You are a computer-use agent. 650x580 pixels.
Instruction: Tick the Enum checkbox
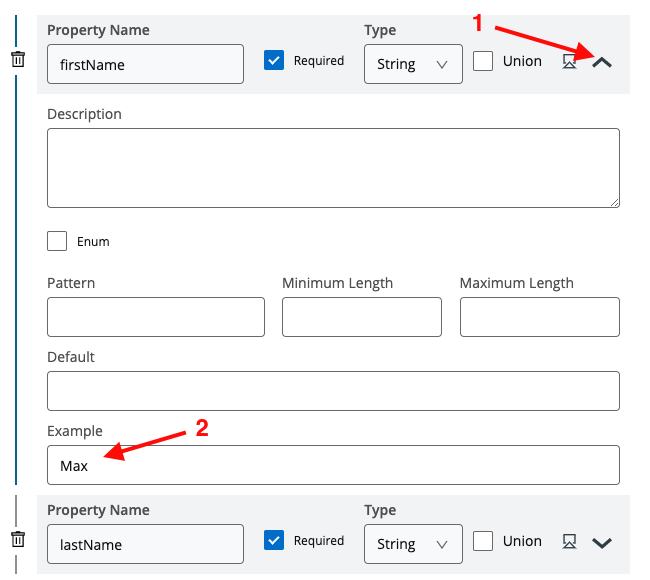[58, 241]
